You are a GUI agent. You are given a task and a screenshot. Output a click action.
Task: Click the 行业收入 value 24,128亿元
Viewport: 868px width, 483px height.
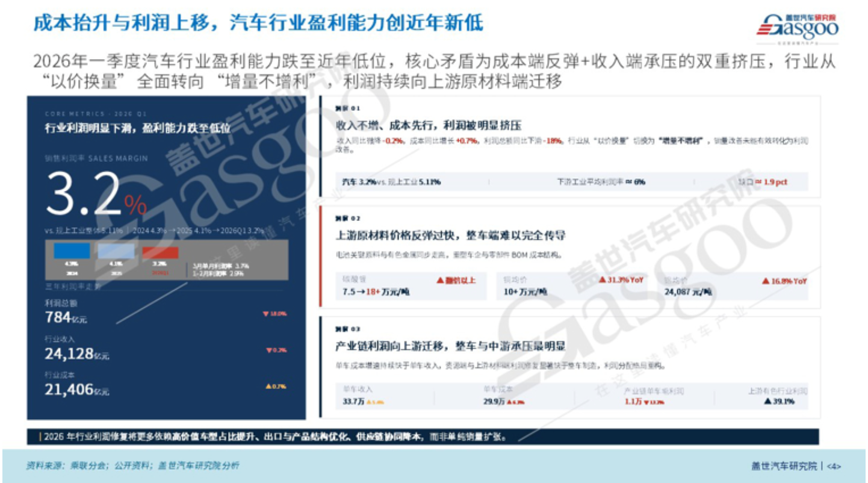[x=77, y=354]
